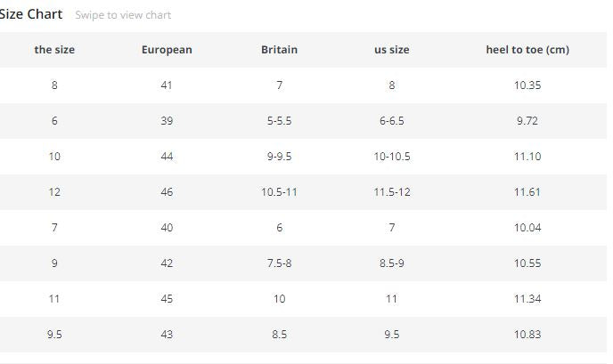The width and height of the screenshot is (613, 364).
Task: Select the "heel to toe (cm)" header
Action: coord(527,50)
